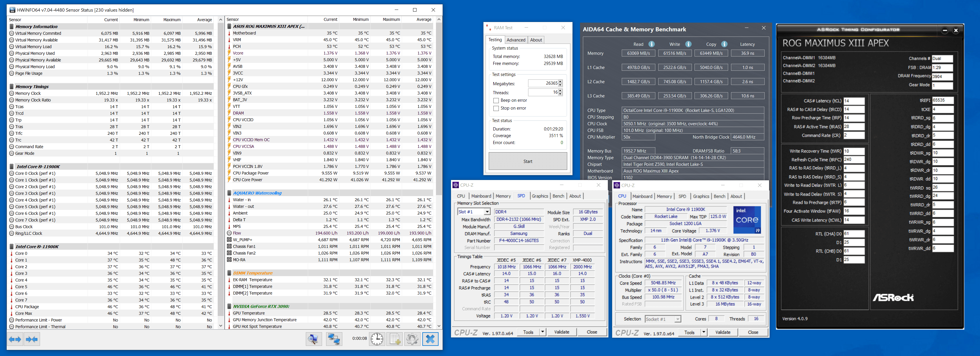The image size is (980, 356).
Task: Open the Socket #1 selection dropdown
Action: click(678, 319)
